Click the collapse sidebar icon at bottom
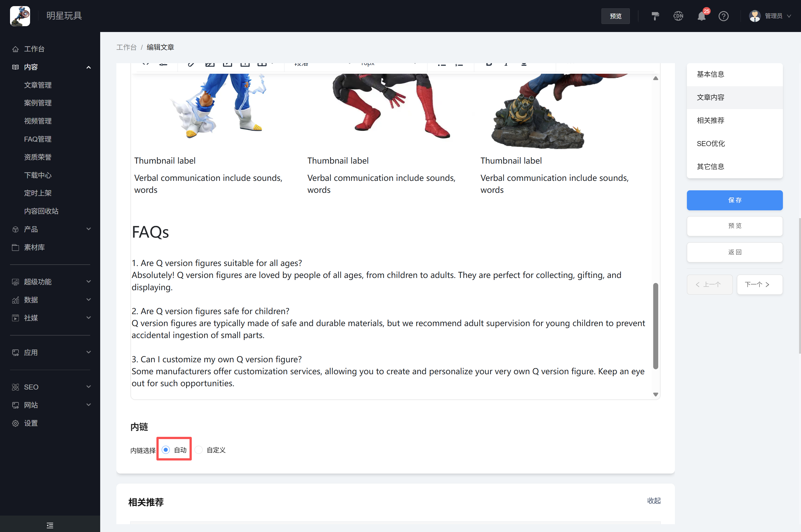 (x=50, y=525)
